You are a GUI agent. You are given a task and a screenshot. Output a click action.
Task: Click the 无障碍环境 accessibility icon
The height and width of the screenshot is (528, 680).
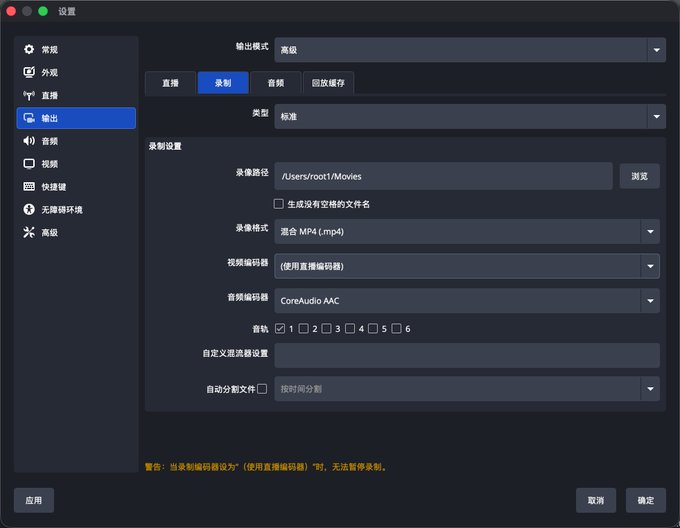point(29,209)
